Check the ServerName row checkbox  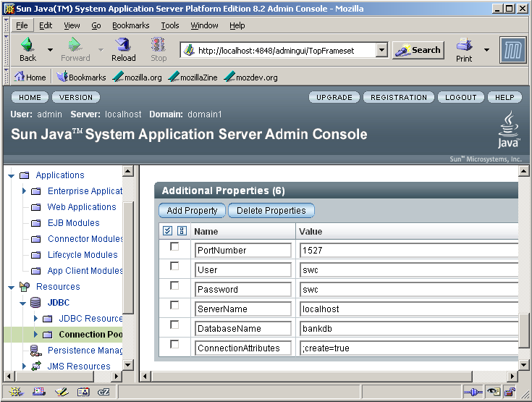(x=174, y=305)
